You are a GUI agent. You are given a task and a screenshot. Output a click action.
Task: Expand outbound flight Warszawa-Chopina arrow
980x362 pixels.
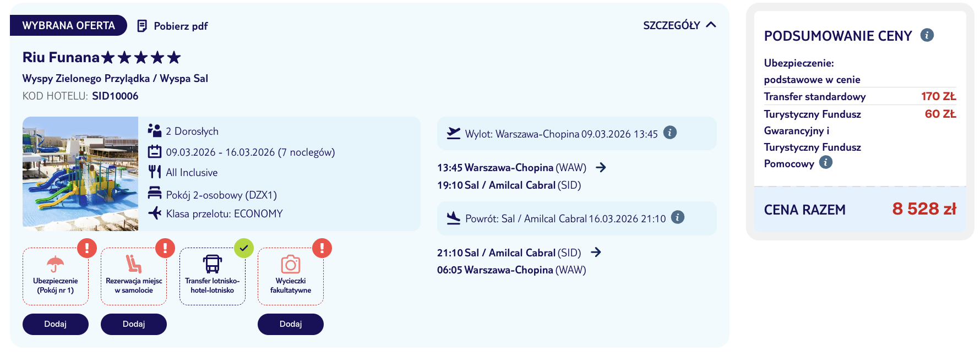click(x=601, y=167)
